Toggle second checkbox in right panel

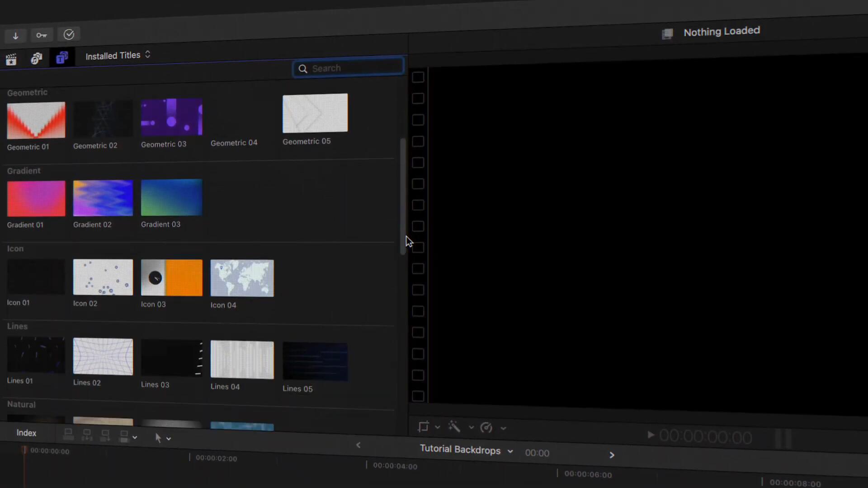418,99
